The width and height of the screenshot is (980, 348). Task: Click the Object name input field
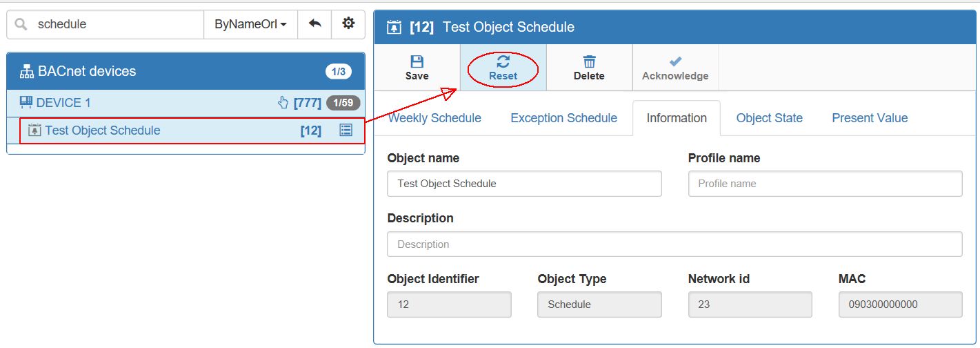click(524, 184)
